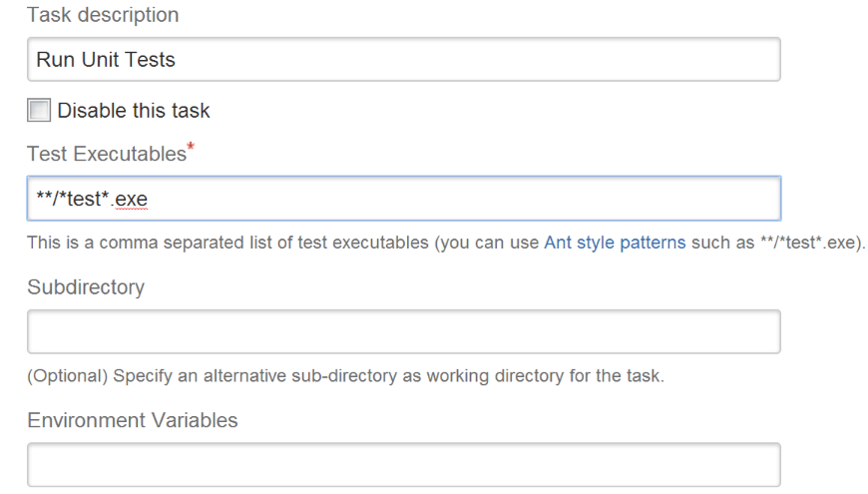Click the spell-check underlined "exe" word
This screenshot has height=494, width=868.
(x=132, y=199)
